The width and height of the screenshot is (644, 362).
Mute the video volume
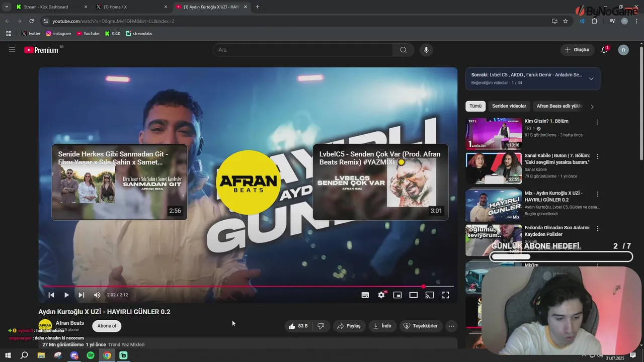(97, 295)
